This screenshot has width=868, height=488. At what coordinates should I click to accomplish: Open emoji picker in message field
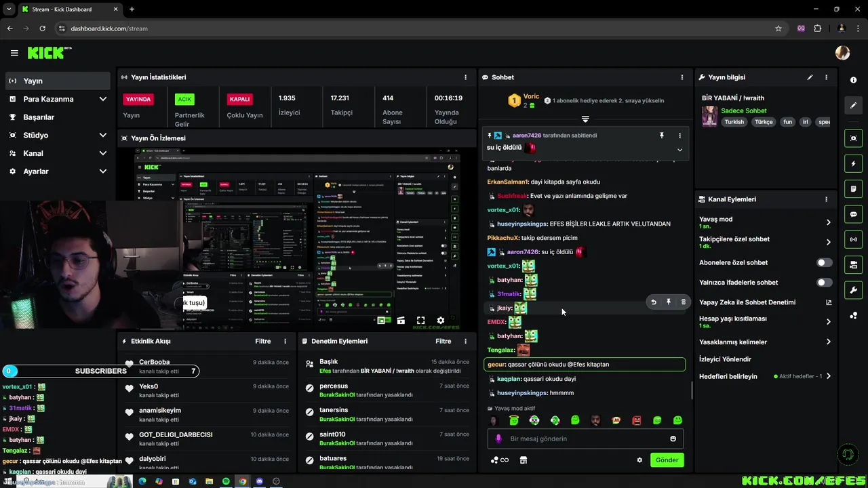tap(673, 439)
